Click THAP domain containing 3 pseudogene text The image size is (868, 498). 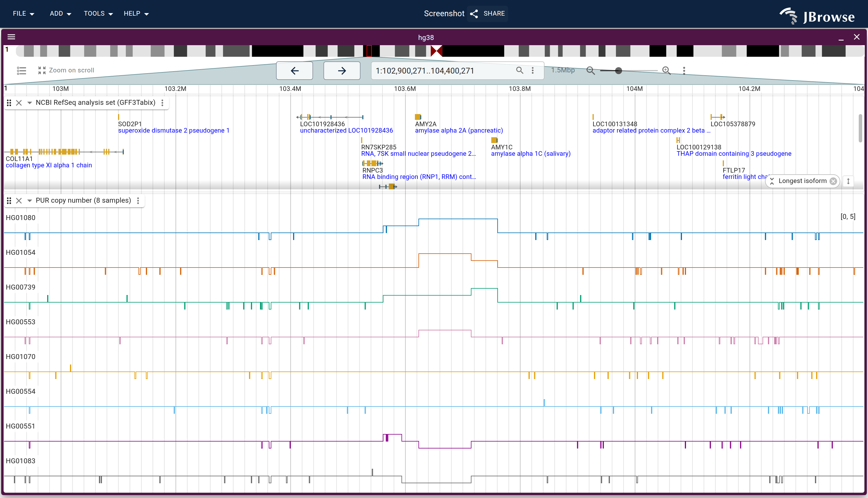[734, 153]
